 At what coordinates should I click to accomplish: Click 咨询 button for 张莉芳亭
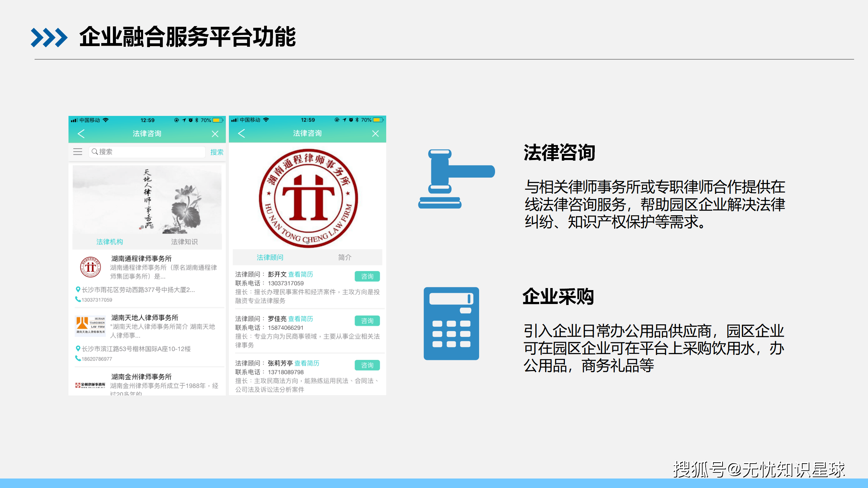coord(367,365)
